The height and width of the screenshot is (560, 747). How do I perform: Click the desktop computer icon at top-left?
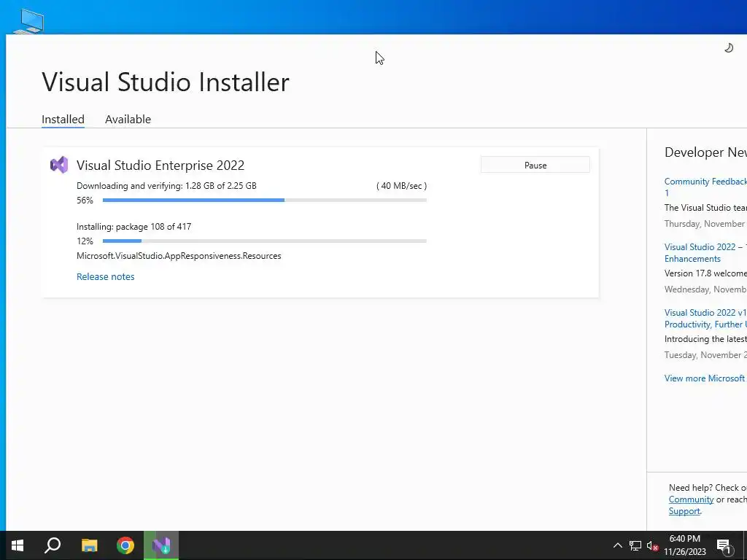(x=28, y=22)
